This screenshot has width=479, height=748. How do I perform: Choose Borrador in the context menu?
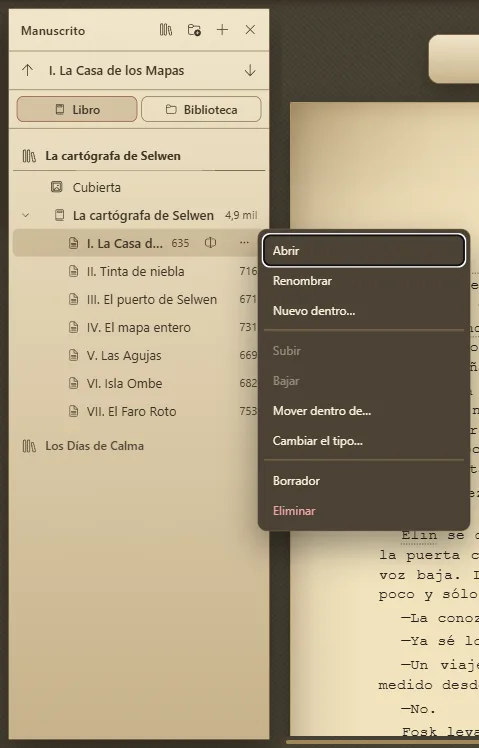(x=364, y=481)
